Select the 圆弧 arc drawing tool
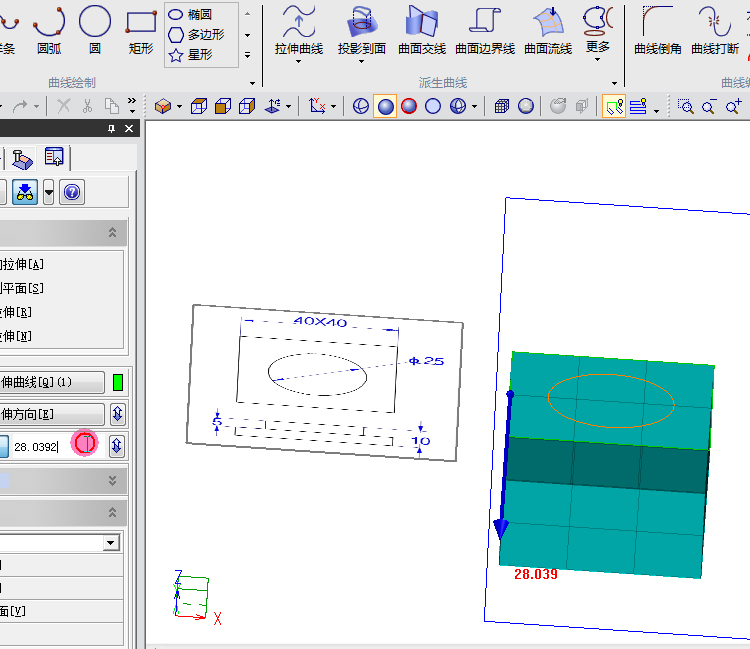This screenshot has height=649, width=750. (49, 30)
